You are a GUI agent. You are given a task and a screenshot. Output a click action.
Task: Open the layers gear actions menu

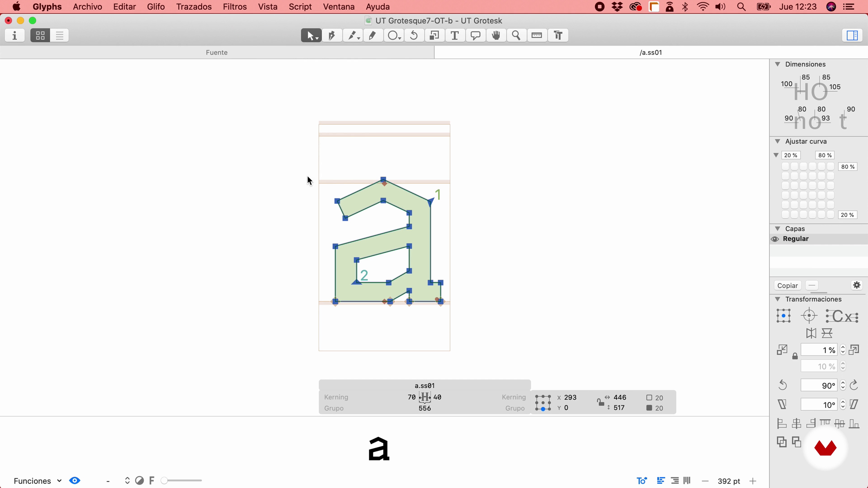tap(857, 285)
